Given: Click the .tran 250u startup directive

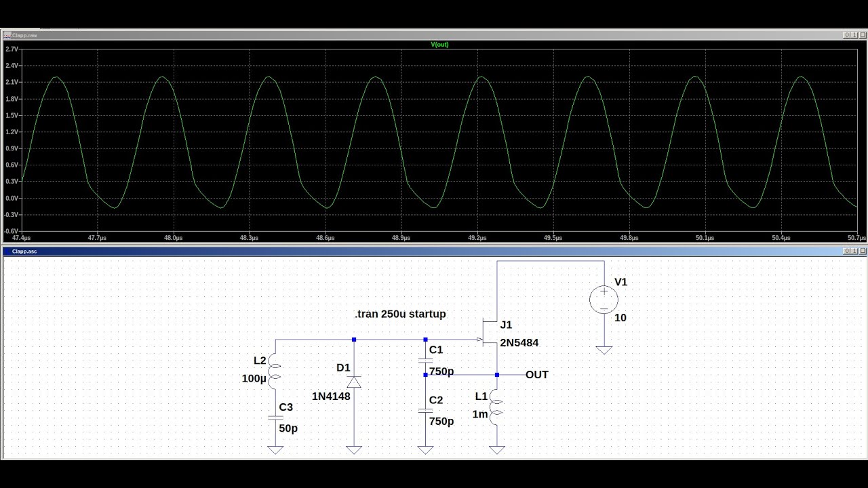Looking at the screenshot, I should [400, 314].
